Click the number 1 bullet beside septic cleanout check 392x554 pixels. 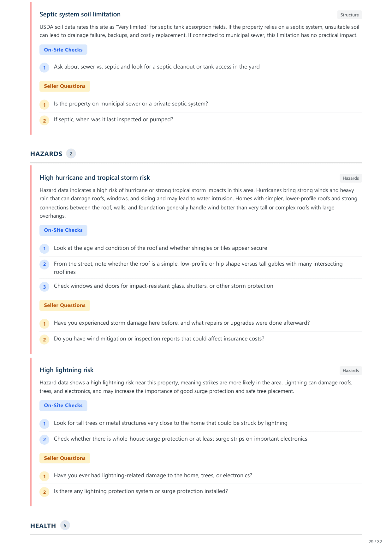45,68
